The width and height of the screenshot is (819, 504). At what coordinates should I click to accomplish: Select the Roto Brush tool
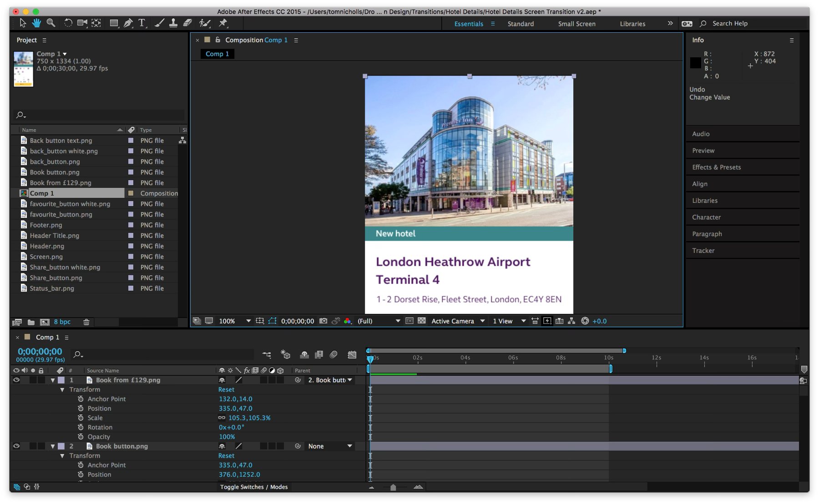pos(205,23)
